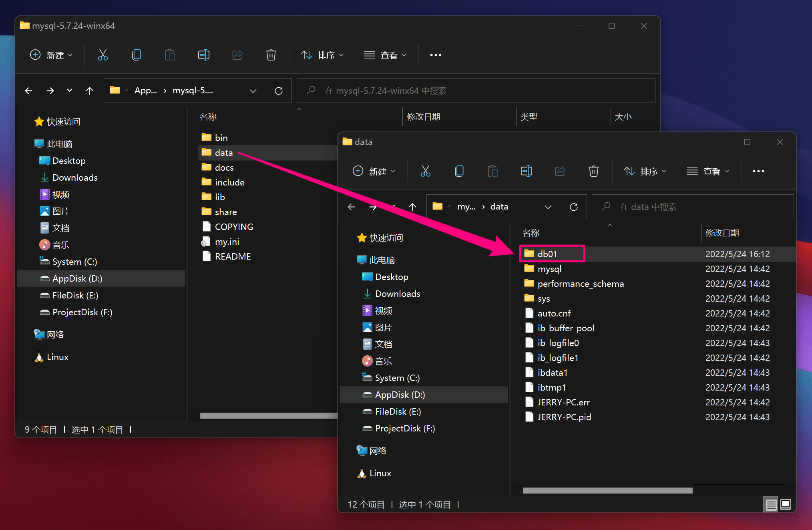Click Delete icon in mysql-5.7.24-winx64 window
This screenshot has width=812, height=530.
(271, 55)
